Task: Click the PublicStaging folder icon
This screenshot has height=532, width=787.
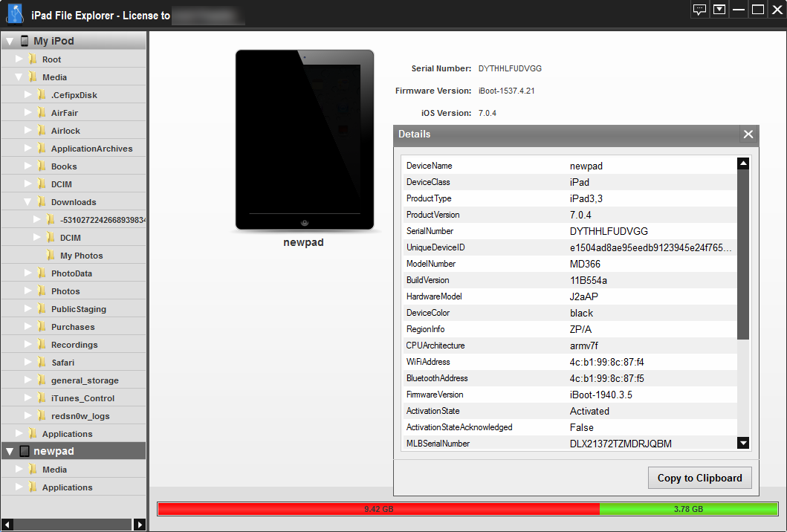Action: [42, 308]
